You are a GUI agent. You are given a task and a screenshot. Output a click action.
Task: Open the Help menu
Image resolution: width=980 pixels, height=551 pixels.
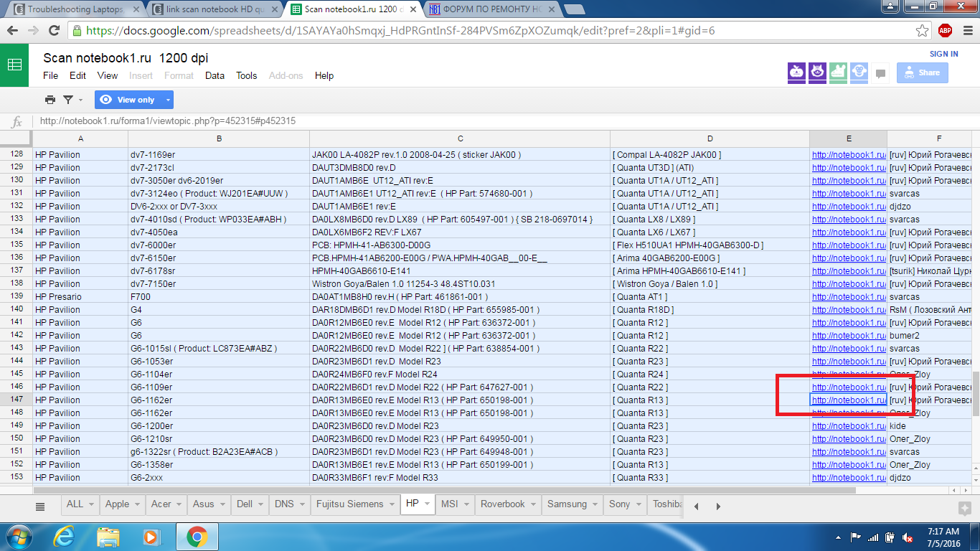coord(324,75)
